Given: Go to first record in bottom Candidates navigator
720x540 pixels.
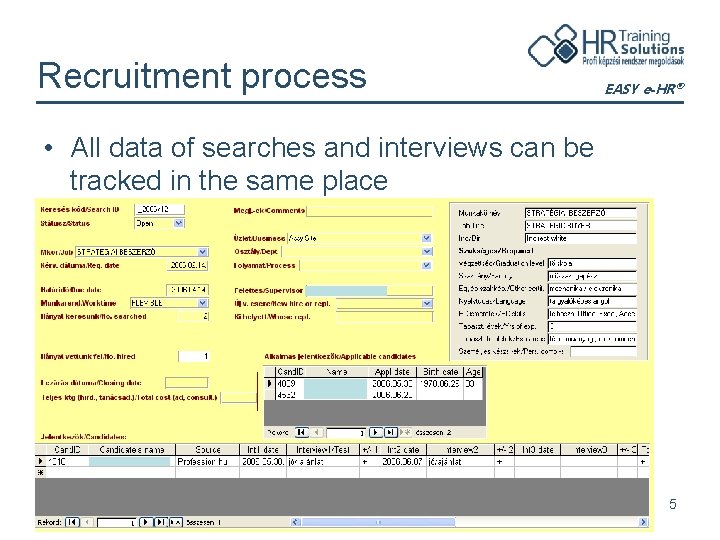Looking at the screenshot, I should pos(72,522).
